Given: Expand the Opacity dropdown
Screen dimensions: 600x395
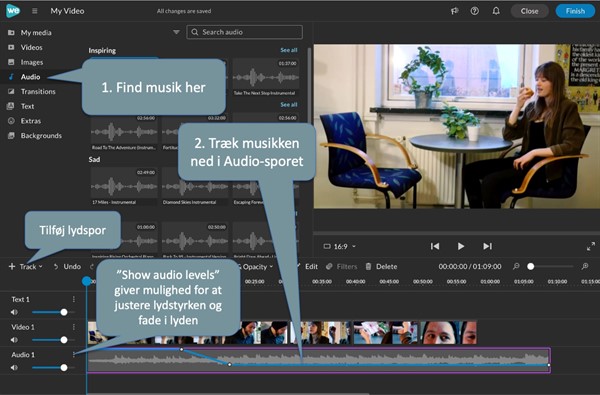Looking at the screenshot, I should click(255, 267).
